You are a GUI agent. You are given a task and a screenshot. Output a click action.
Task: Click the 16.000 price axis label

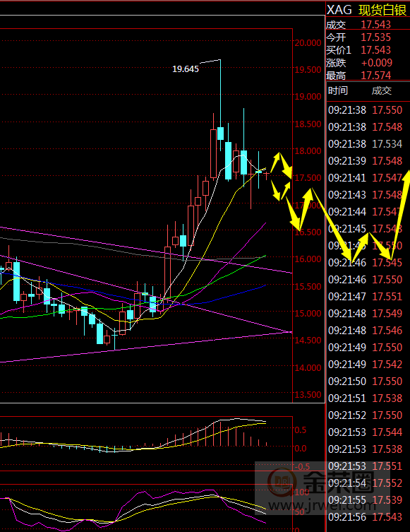(x=308, y=259)
